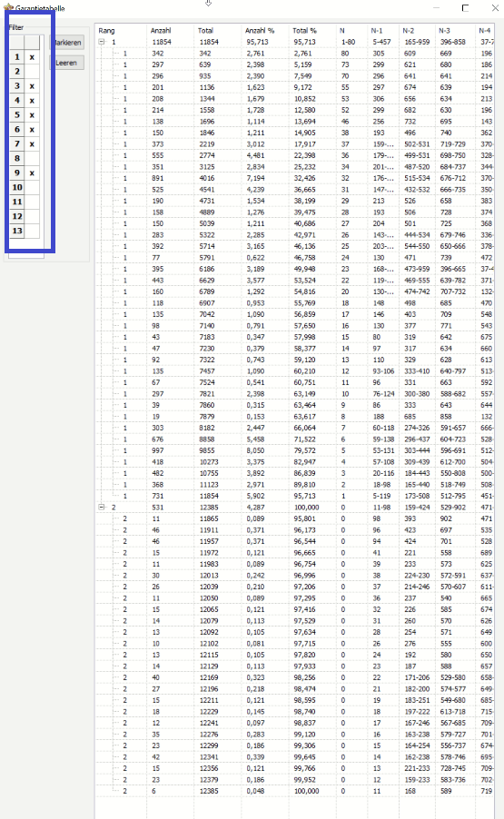Select the Total % value 9,172

pyautogui.click(x=302, y=87)
